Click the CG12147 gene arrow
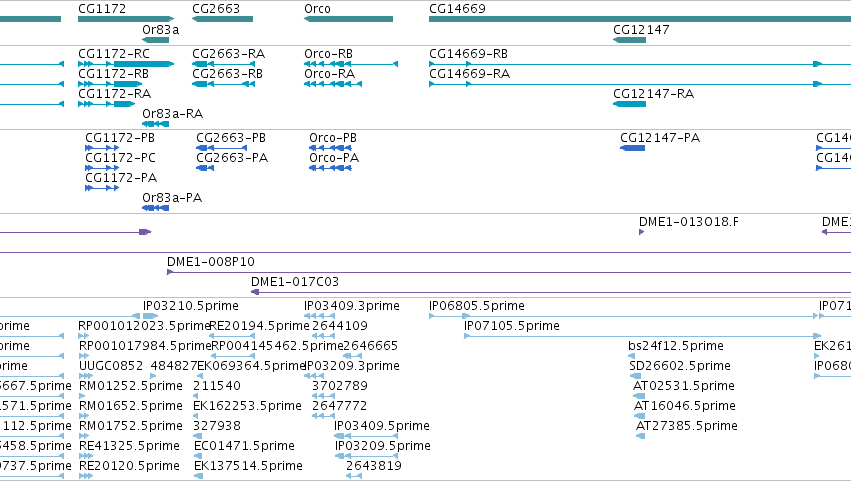Image resolution: width=851 pixels, height=481 pixels. 630,40
